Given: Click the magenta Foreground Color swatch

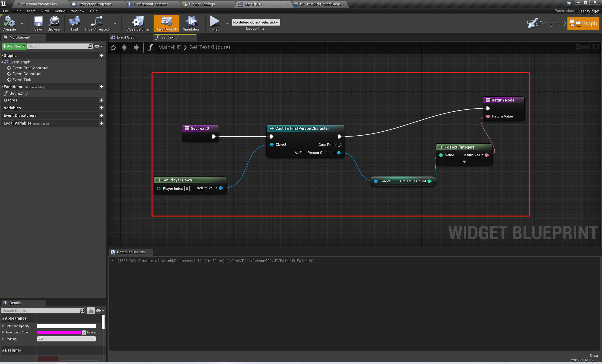Looking at the screenshot, I should tap(59, 332).
